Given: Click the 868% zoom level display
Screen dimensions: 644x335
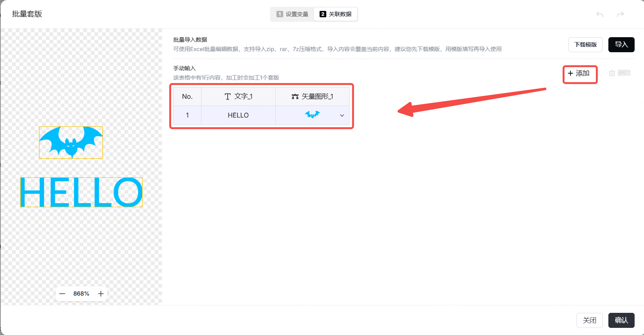Looking at the screenshot, I should coord(81,294).
